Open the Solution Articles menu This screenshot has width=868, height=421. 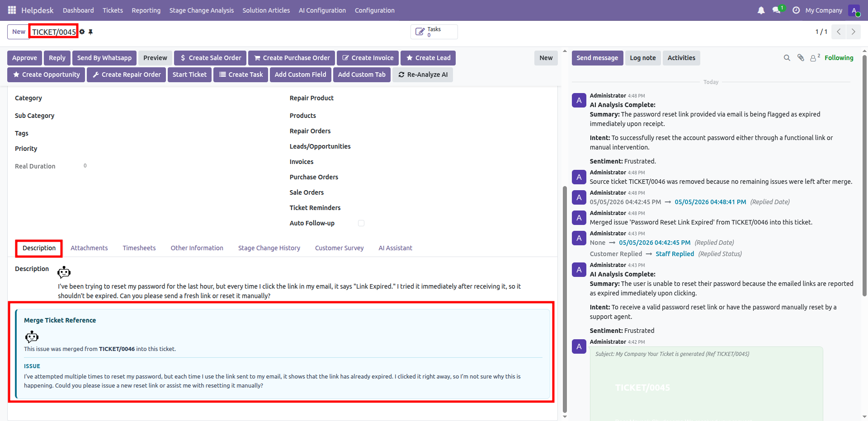pyautogui.click(x=266, y=10)
